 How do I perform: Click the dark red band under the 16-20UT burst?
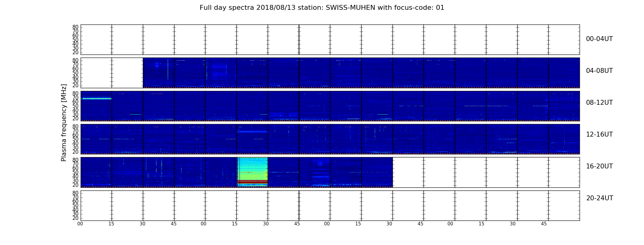pyautogui.click(x=253, y=182)
